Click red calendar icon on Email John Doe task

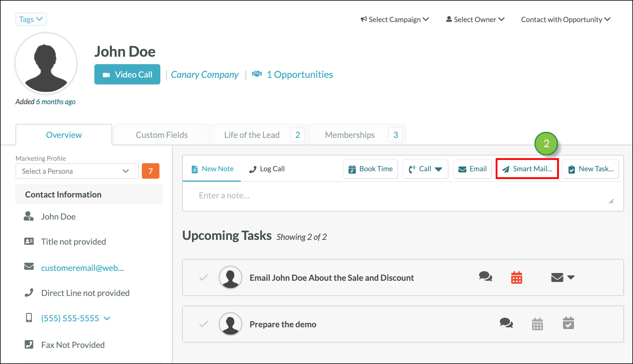tap(516, 277)
